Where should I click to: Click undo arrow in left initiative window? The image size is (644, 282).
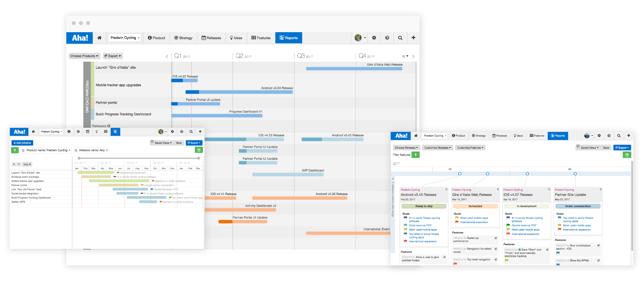(14, 164)
